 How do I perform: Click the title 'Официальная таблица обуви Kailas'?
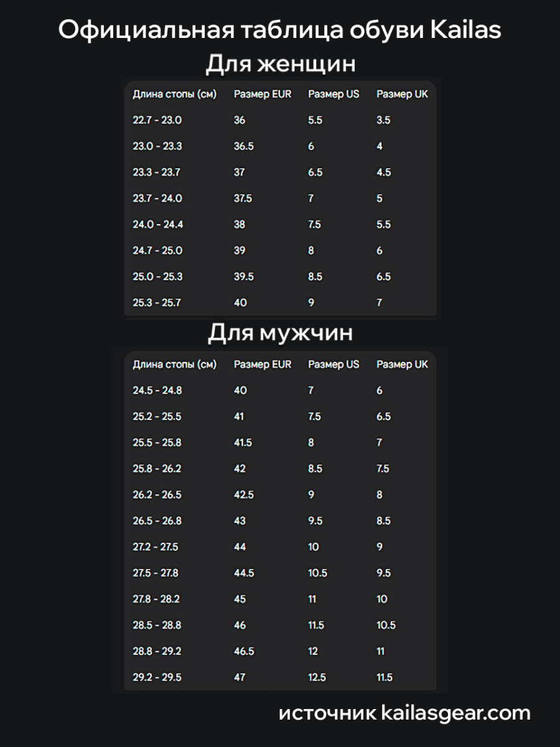point(280,30)
